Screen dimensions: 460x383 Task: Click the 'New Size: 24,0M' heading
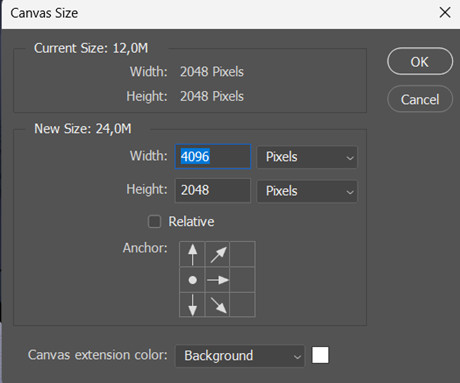pyautogui.click(x=83, y=129)
